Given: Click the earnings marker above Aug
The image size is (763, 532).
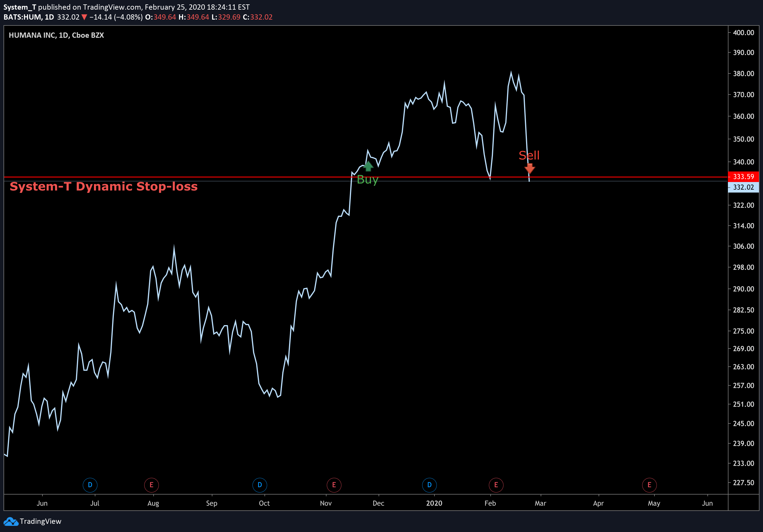Looking at the screenshot, I should click(152, 485).
